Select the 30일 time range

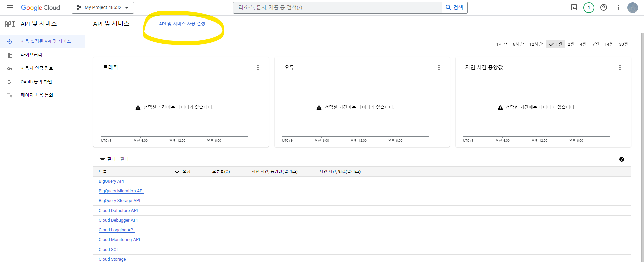click(x=624, y=44)
